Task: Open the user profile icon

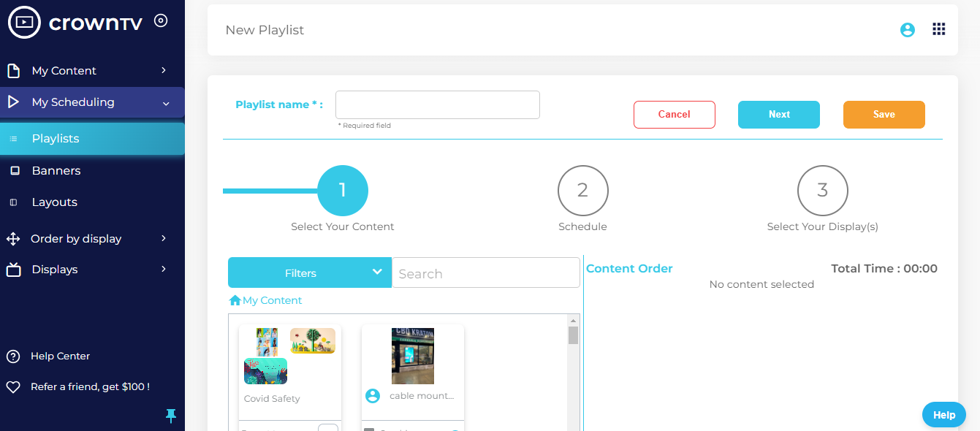Action: [x=907, y=29]
